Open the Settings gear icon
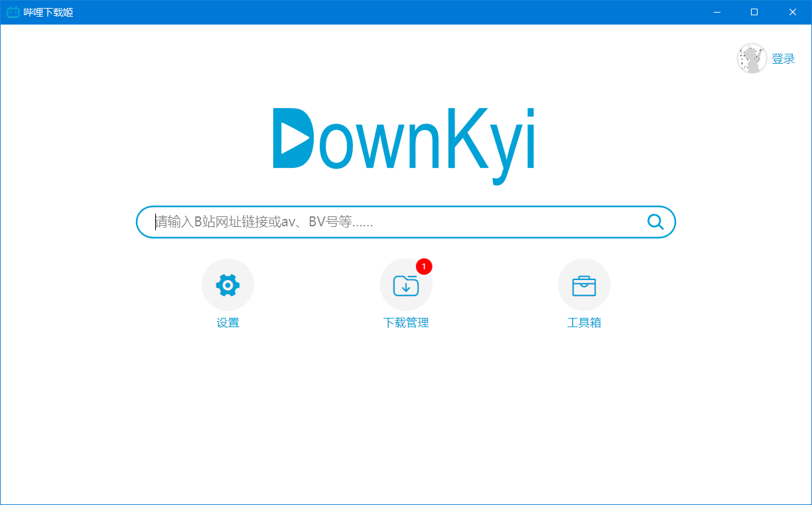The width and height of the screenshot is (812, 505). coord(228,284)
